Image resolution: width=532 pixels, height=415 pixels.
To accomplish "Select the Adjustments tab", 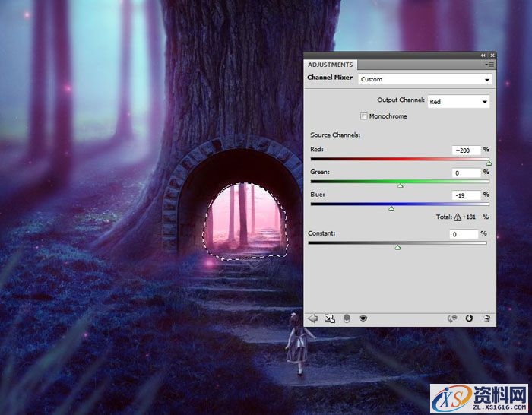I will coord(330,65).
